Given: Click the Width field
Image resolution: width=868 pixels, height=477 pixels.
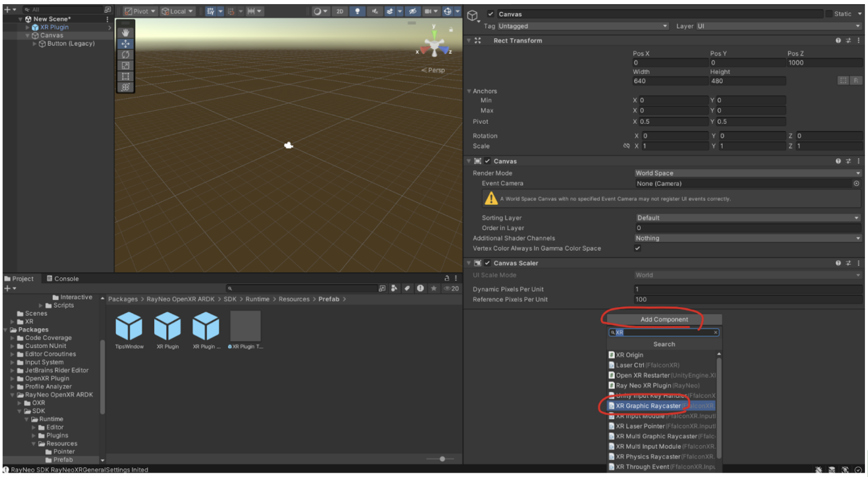Looking at the screenshot, I should click(x=670, y=81).
